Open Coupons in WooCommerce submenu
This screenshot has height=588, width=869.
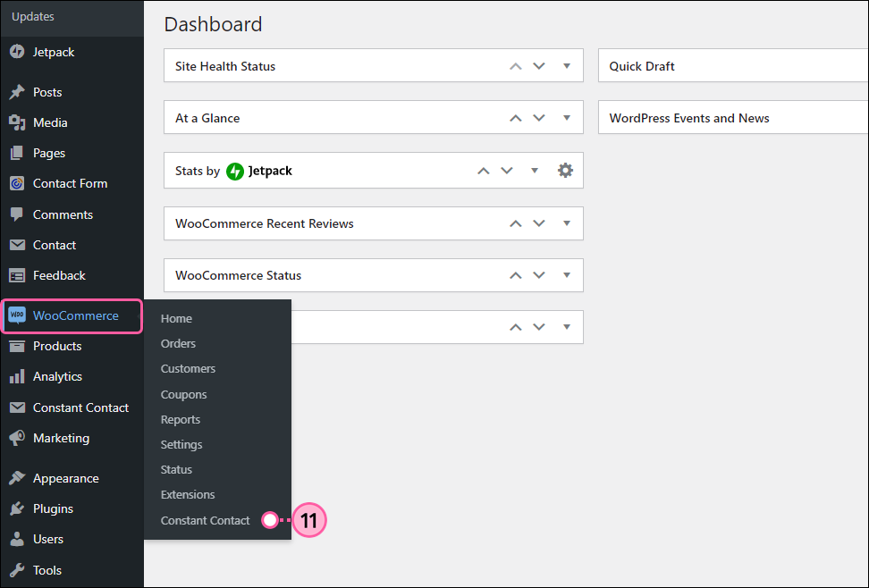click(x=183, y=395)
